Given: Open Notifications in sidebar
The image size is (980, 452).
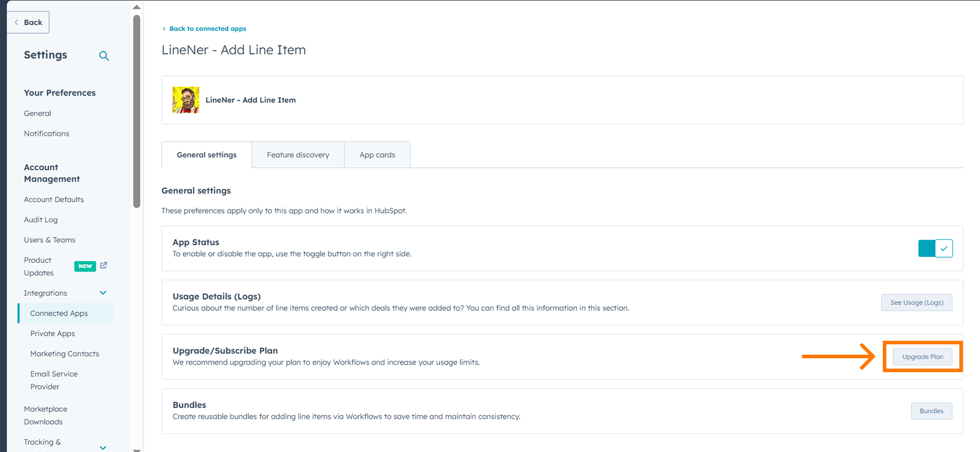Looking at the screenshot, I should tap(46, 133).
